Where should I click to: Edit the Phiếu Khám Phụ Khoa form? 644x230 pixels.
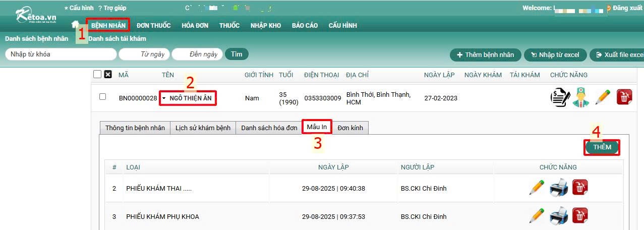[x=537, y=216]
